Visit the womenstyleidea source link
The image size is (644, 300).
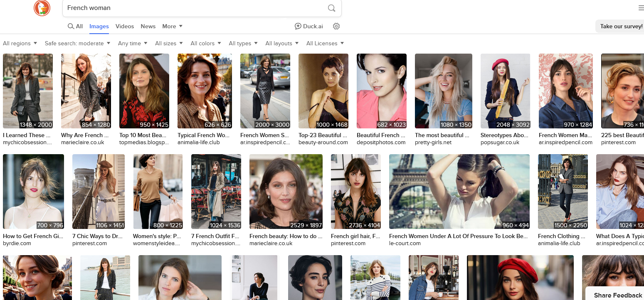click(x=157, y=243)
